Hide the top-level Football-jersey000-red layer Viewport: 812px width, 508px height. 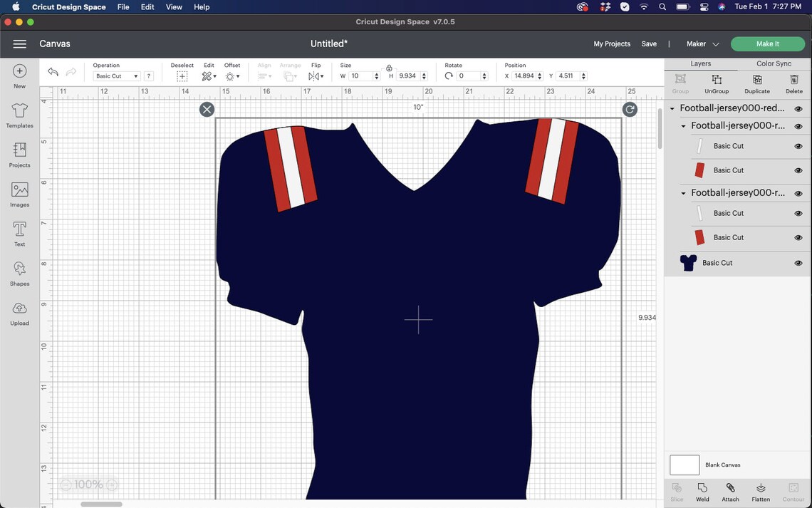point(798,108)
